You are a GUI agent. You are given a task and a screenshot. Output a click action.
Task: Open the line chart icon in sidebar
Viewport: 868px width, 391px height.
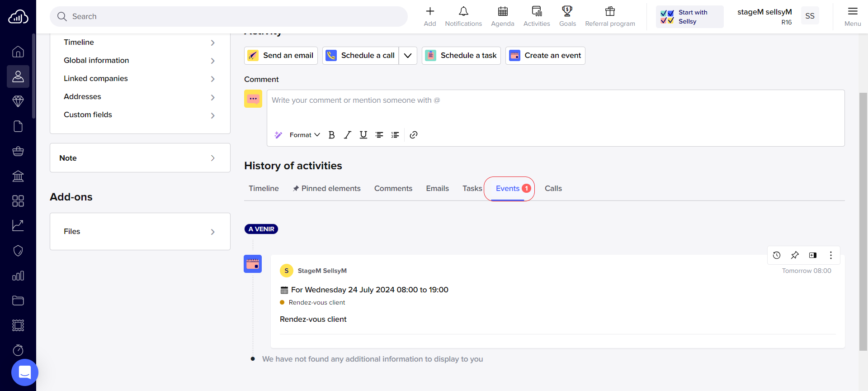pos(18,226)
